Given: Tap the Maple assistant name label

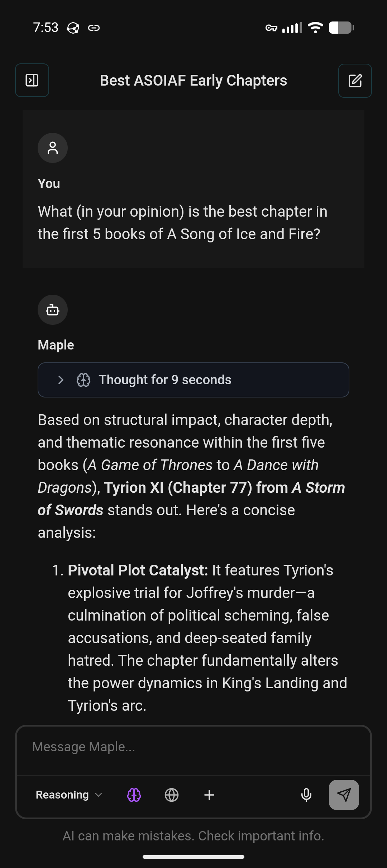Looking at the screenshot, I should [x=56, y=345].
